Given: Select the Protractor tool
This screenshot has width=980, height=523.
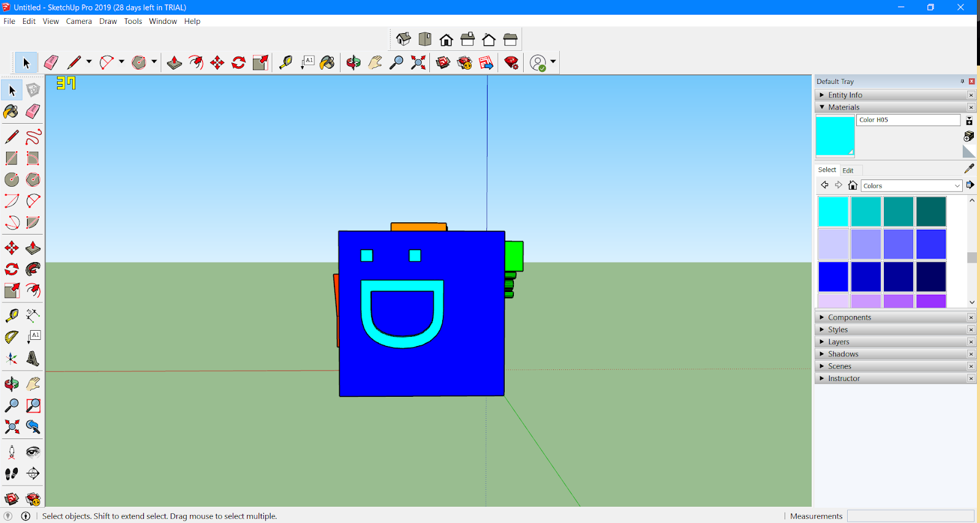Looking at the screenshot, I should (12, 337).
